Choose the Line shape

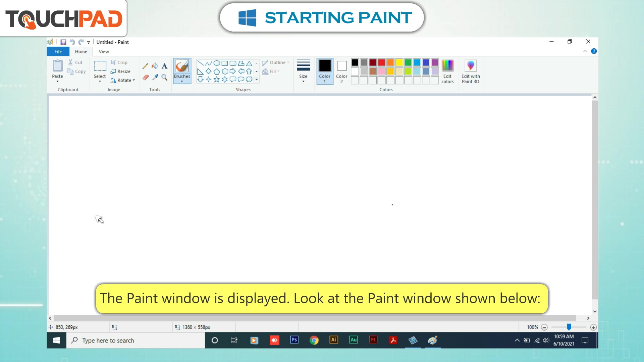point(200,63)
